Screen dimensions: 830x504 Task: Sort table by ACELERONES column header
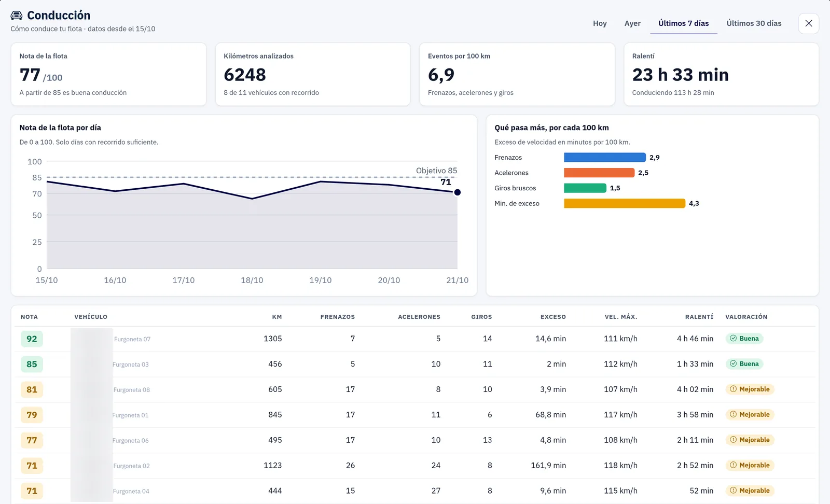pyautogui.click(x=419, y=317)
